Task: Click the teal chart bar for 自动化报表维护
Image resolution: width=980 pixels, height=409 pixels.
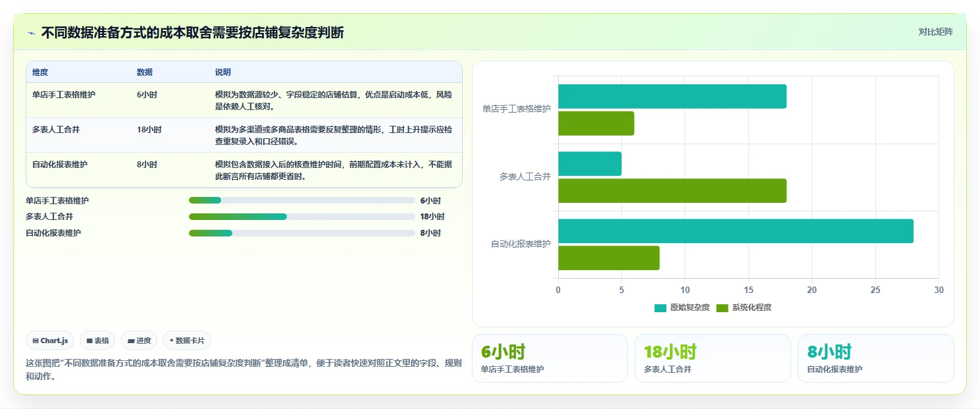Action: (736, 231)
